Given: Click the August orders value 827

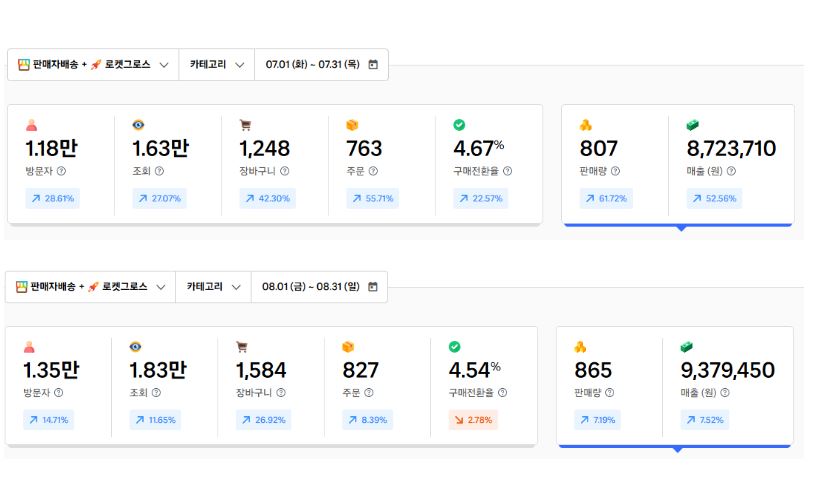Looking at the screenshot, I should click(360, 370).
